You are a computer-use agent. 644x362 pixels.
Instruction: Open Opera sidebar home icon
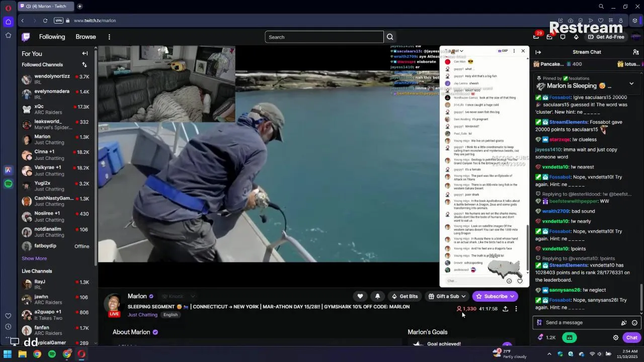[x=8, y=22]
